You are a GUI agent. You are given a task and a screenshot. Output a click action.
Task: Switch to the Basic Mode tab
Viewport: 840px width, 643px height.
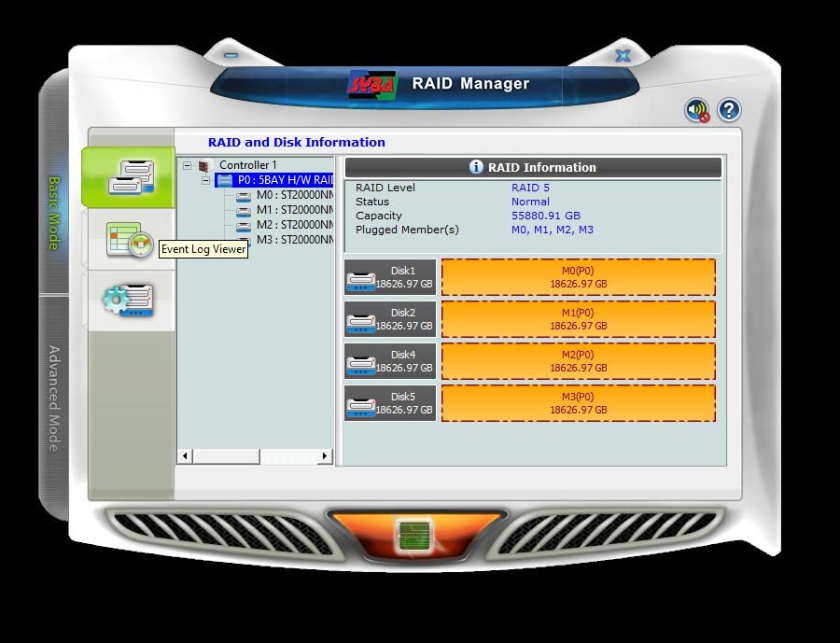[x=54, y=214]
